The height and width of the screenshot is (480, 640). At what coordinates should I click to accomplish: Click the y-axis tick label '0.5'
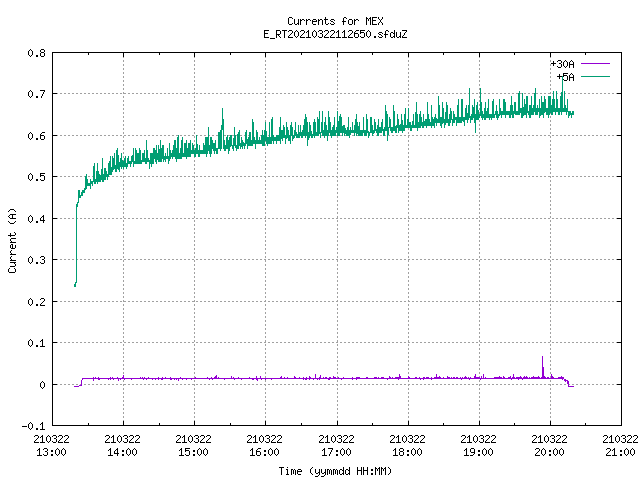tap(36, 177)
